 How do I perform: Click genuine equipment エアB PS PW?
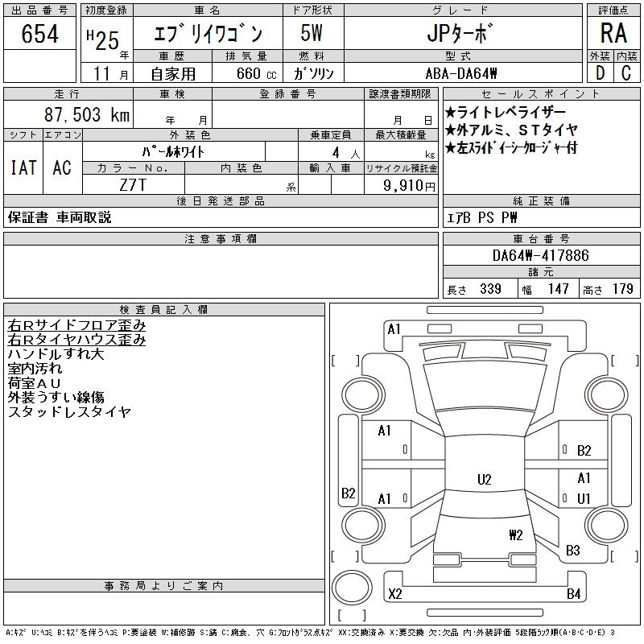point(481,217)
